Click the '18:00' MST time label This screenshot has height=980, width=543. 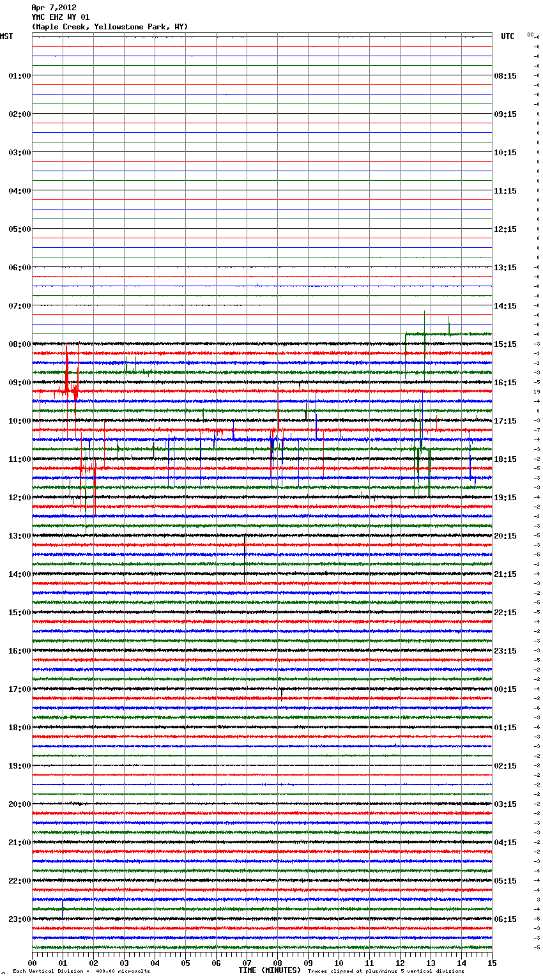tap(20, 728)
